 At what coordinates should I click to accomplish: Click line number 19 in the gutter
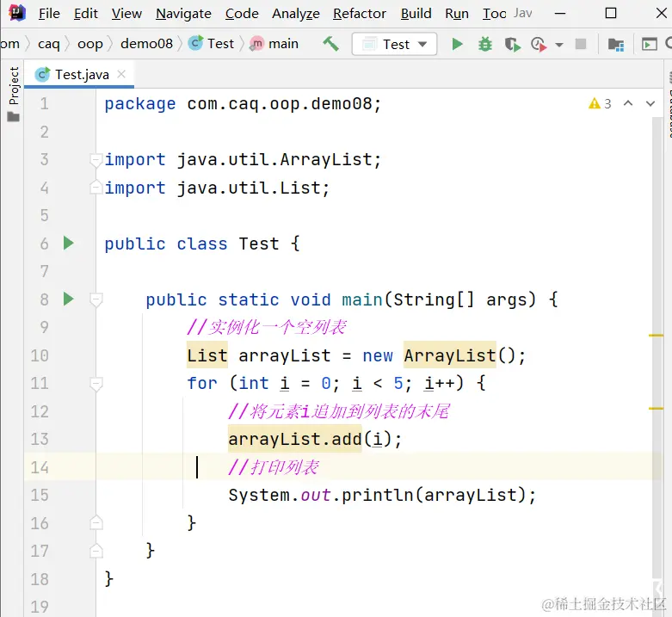pyautogui.click(x=40, y=607)
